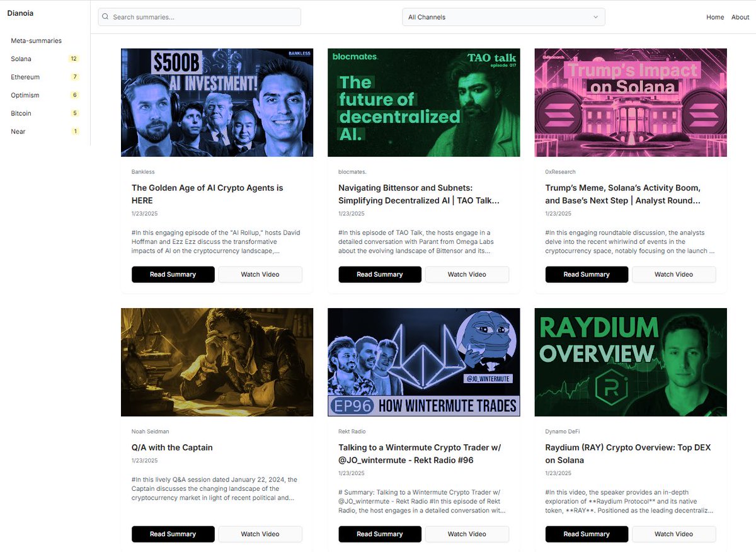Screen dimensions: 756x552
Task: Go to the Home page link
Action: pos(715,17)
